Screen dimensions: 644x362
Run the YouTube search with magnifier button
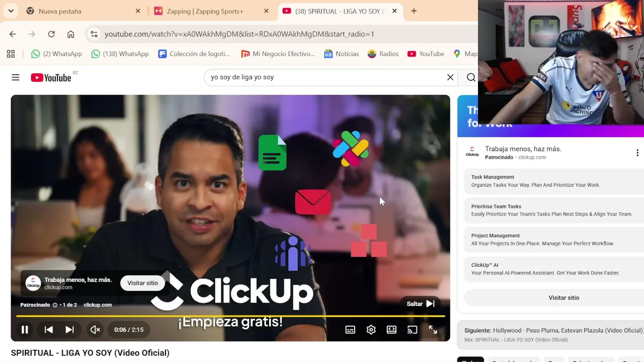coord(471,77)
